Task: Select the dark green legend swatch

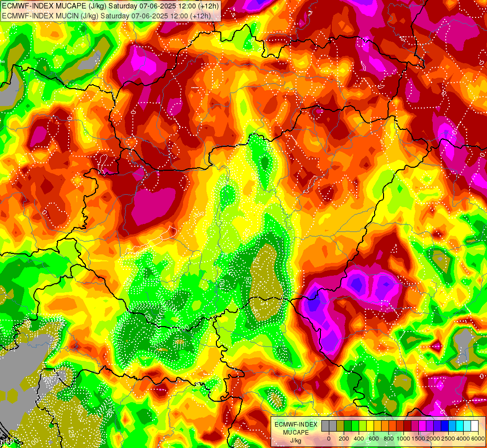Action: 348,426
